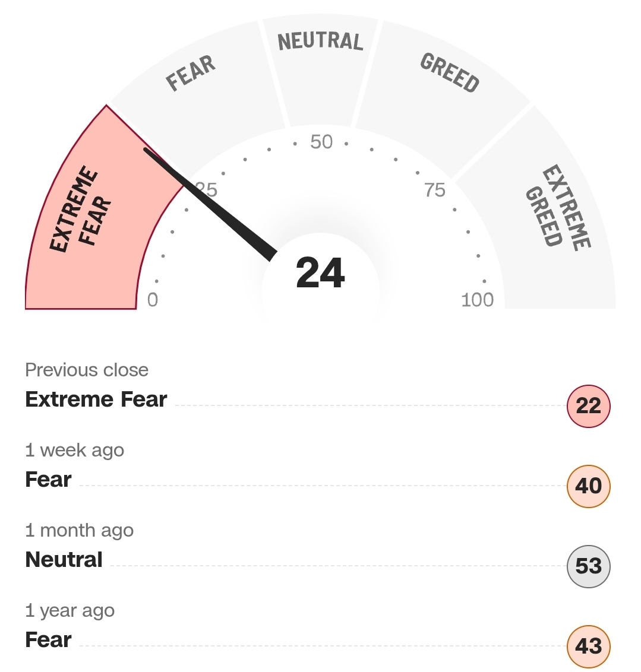Click the 1 week ago label
641x672 pixels.
tap(75, 451)
